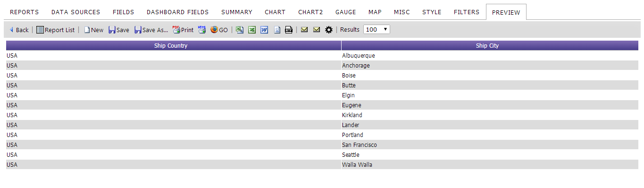This screenshot has height=188, width=644.
Task: Click the Boise cell
Action: click(x=490, y=76)
